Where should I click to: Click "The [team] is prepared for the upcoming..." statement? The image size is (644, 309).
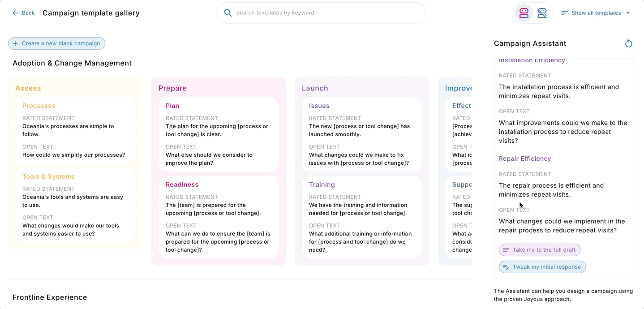[213, 209]
